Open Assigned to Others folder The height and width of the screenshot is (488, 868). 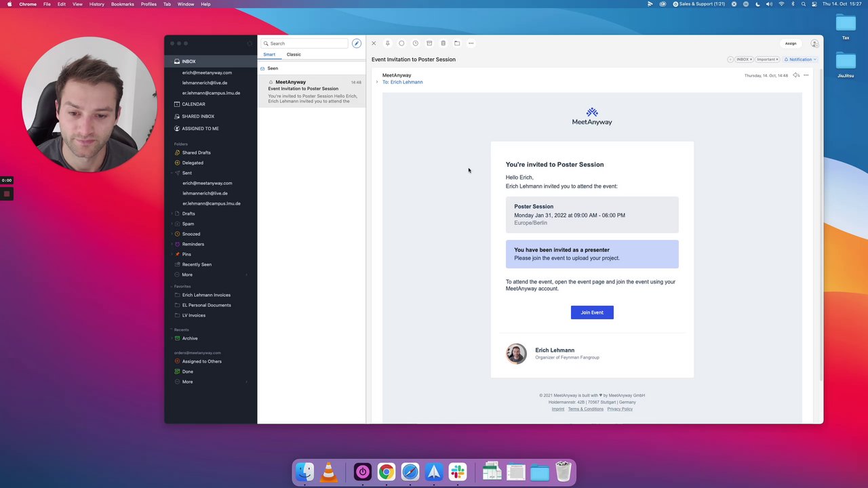[x=201, y=361]
